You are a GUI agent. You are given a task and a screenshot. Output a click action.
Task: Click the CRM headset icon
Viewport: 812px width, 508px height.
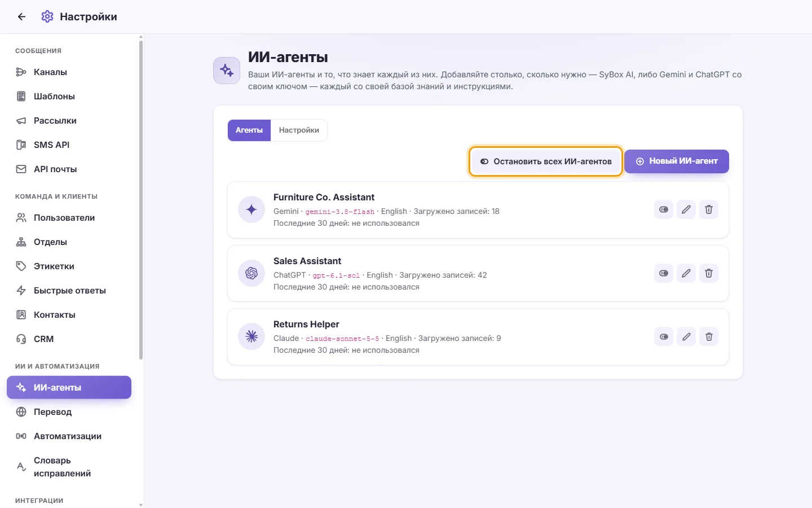21,339
